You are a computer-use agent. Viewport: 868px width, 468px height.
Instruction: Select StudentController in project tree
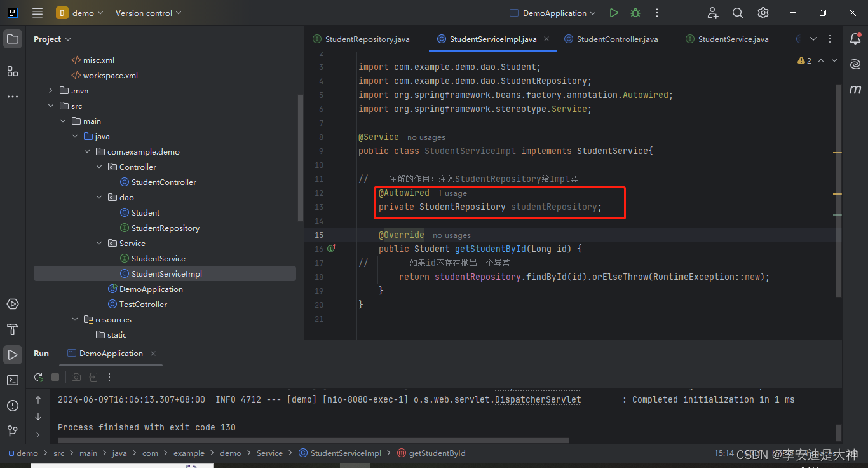(164, 182)
